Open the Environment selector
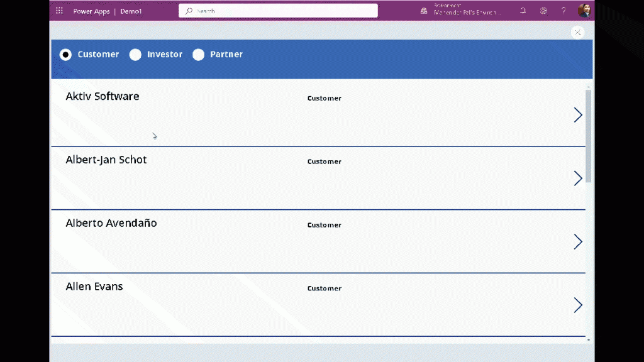 tap(467, 9)
